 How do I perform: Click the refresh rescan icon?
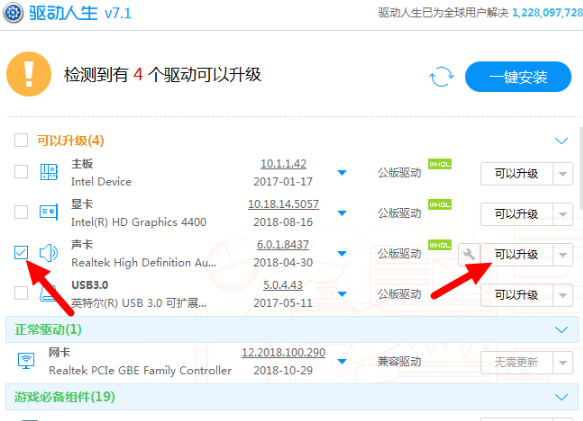point(441,77)
